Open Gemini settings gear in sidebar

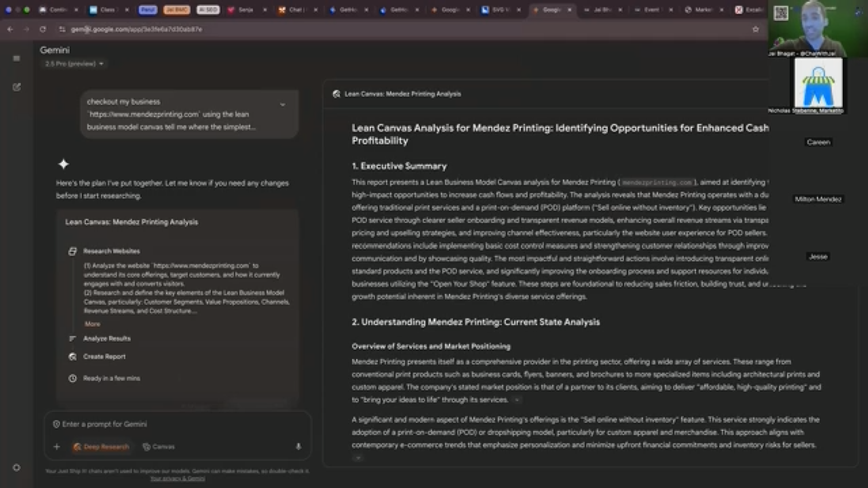pos(17,468)
